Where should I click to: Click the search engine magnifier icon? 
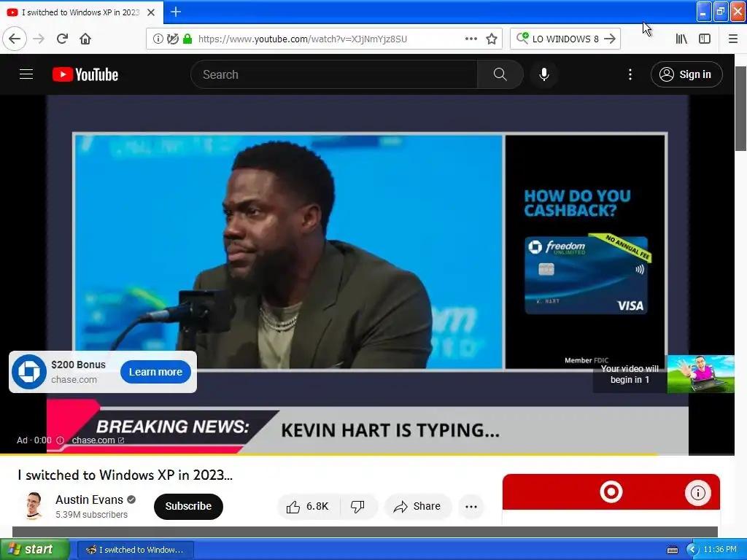[522, 38]
